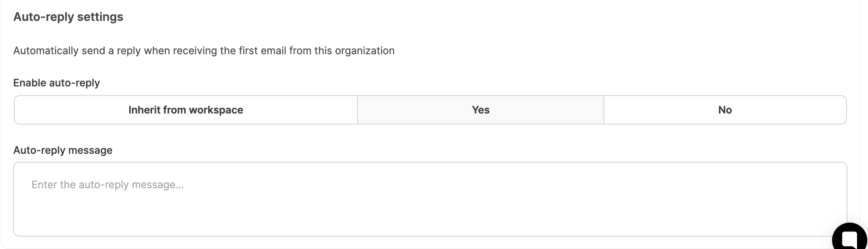This screenshot has width=868, height=249.
Task: Focus the "Enter the auto-reply message..." placeholder
Action: (x=107, y=185)
